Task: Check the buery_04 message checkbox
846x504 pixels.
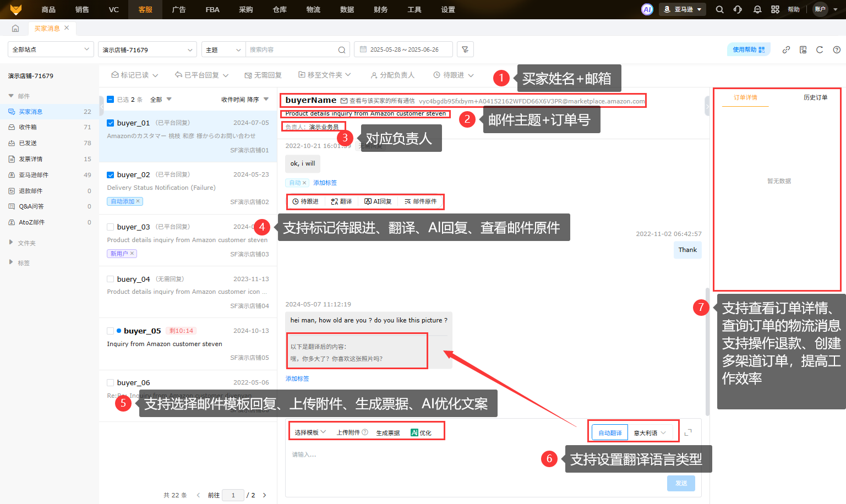Action: pyautogui.click(x=110, y=279)
